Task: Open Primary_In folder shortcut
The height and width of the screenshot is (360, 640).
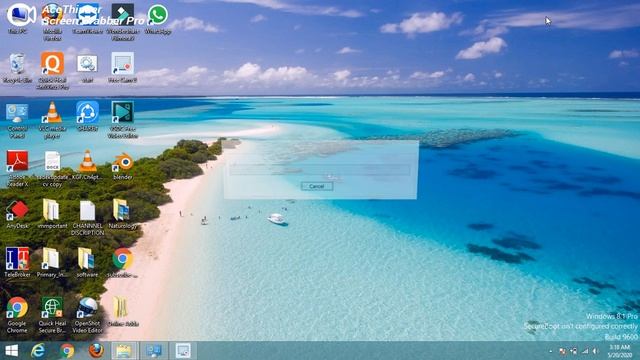Action: coord(51,259)
